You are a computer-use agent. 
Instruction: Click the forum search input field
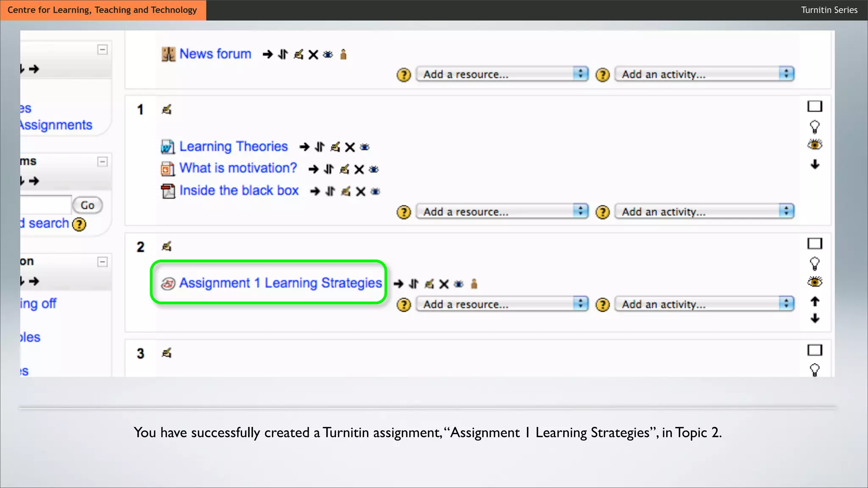point(46,205)
